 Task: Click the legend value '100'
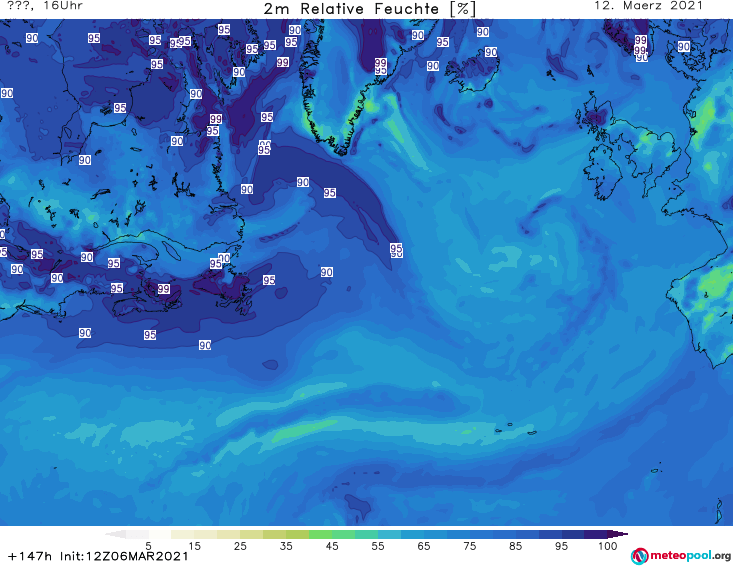pyautogui.click(x=608, y=546)
